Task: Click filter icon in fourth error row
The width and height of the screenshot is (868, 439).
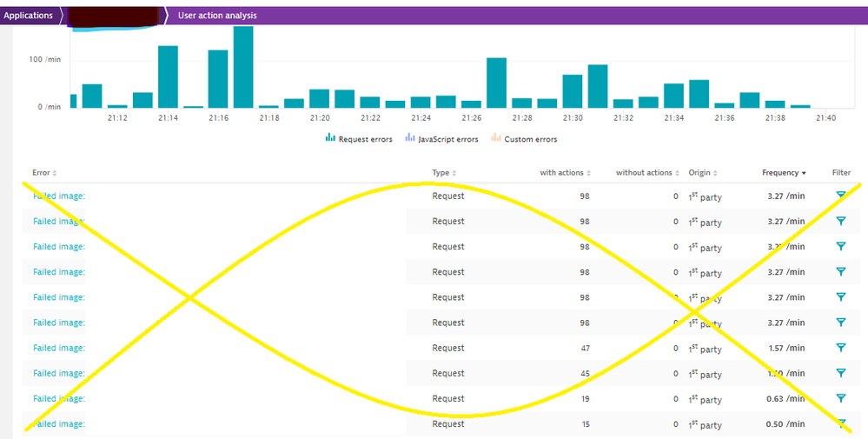Action: [x=840, y=272]
